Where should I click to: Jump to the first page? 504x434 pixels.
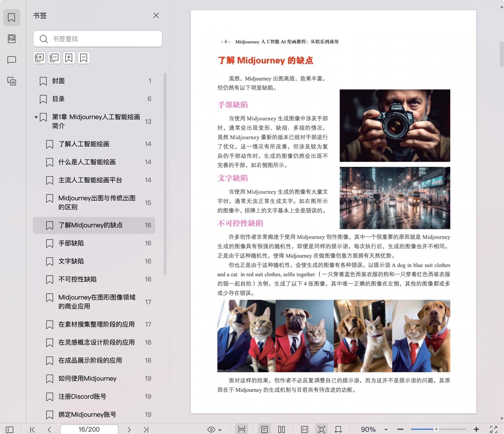point(32,429)
